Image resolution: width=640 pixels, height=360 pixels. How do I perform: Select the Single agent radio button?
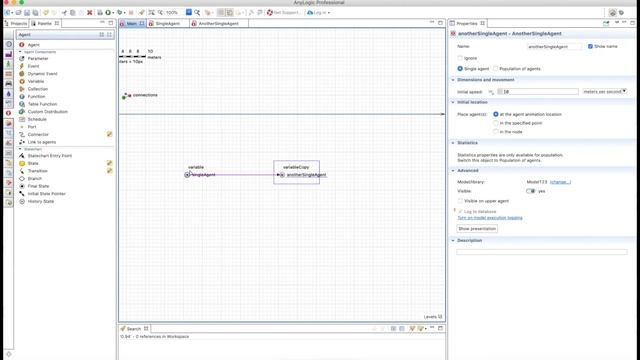coord(460,69)
